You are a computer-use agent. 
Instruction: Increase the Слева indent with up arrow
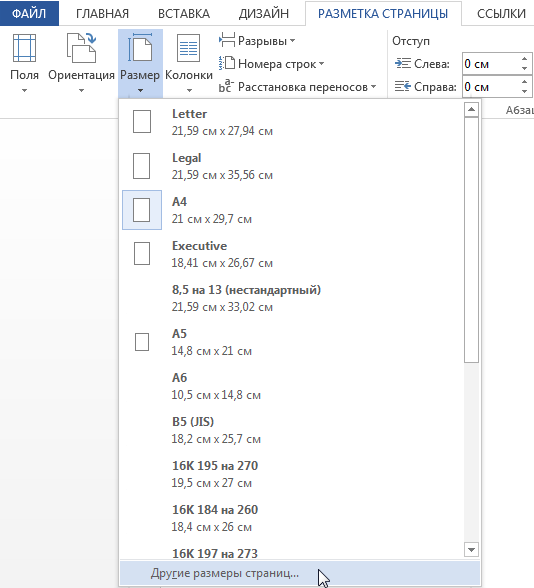pos(525,59)
